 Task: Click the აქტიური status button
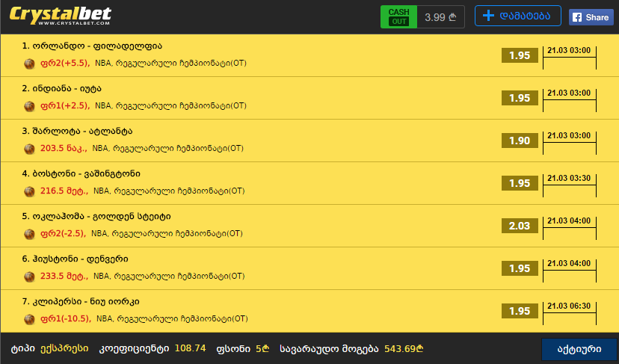[x=579, y=349]
